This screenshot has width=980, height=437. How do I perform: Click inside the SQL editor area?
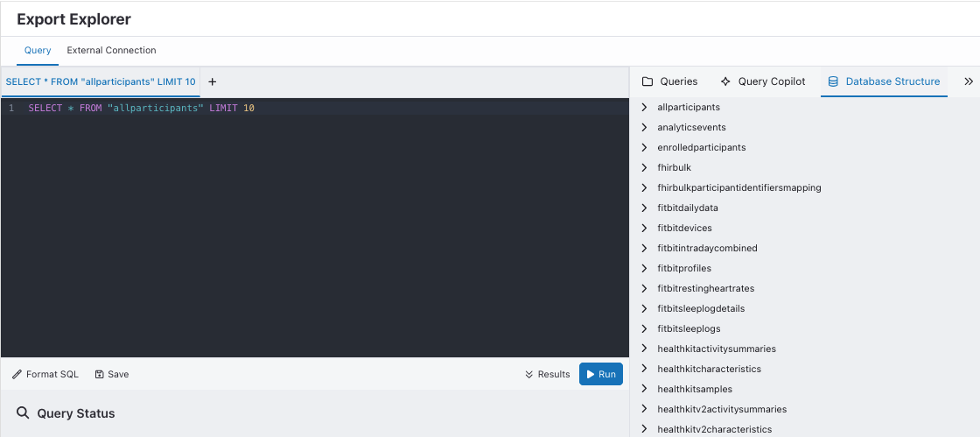(x=315, y=228)
